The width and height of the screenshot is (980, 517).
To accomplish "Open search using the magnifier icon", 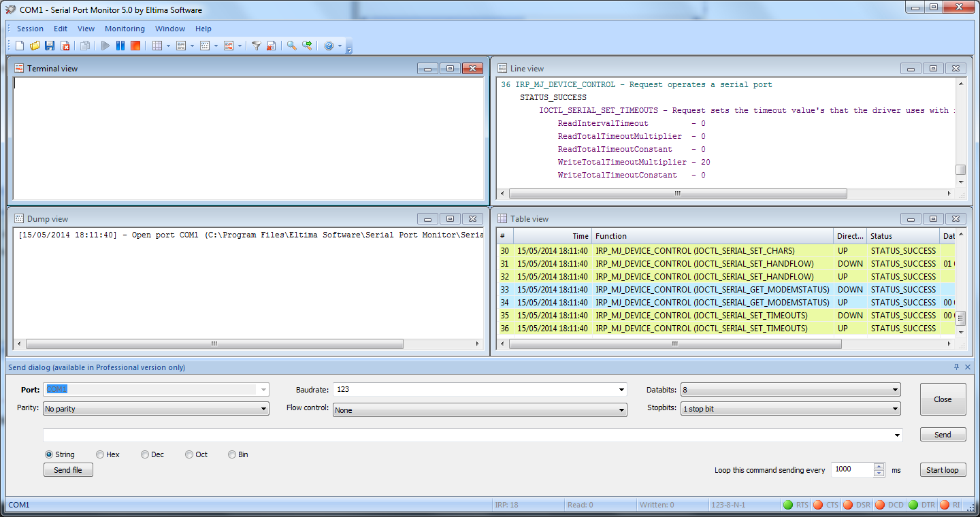I will coord(291,45).
